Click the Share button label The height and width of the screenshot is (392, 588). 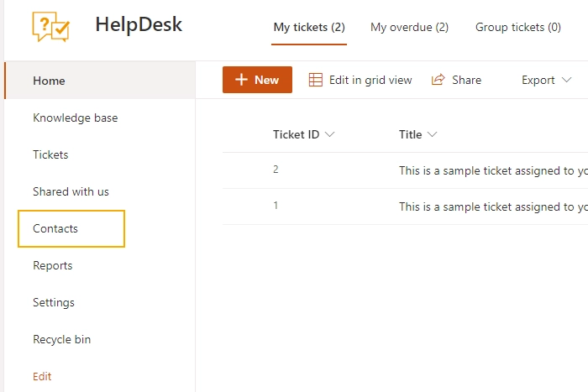pyautogui.click(x=466, y=80)
